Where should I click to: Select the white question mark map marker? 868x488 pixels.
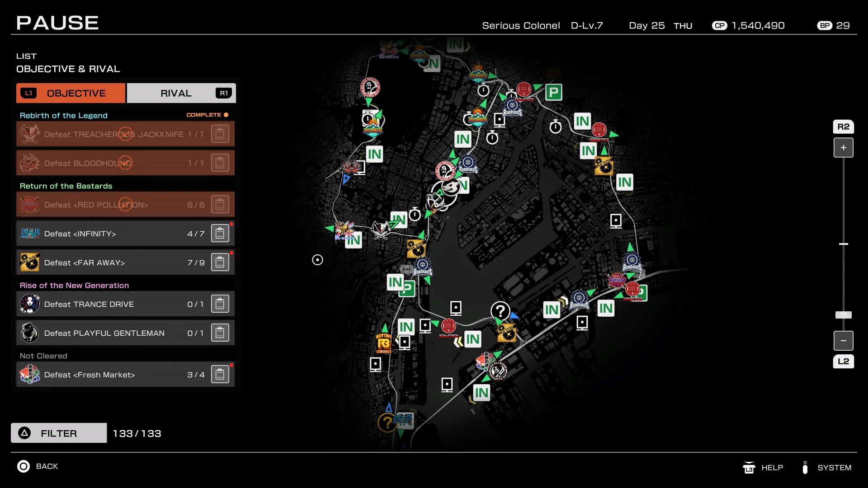tap(500, 311)
